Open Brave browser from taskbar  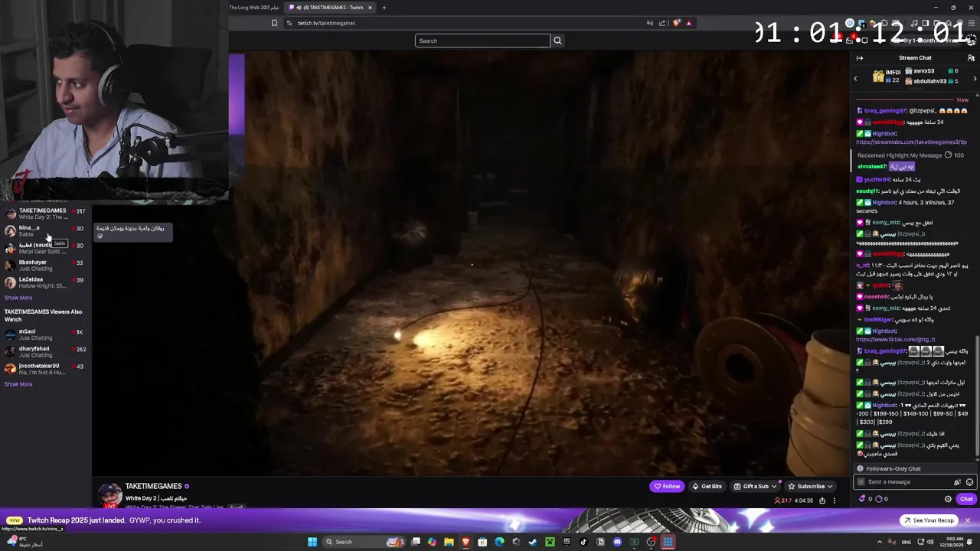coord(465,542)
